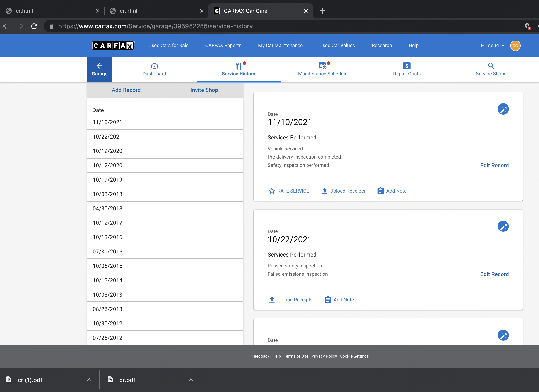Click the magic wand icon on the 10/22/2021 record
Screen dimensions: 539x392
coord(503,226)
